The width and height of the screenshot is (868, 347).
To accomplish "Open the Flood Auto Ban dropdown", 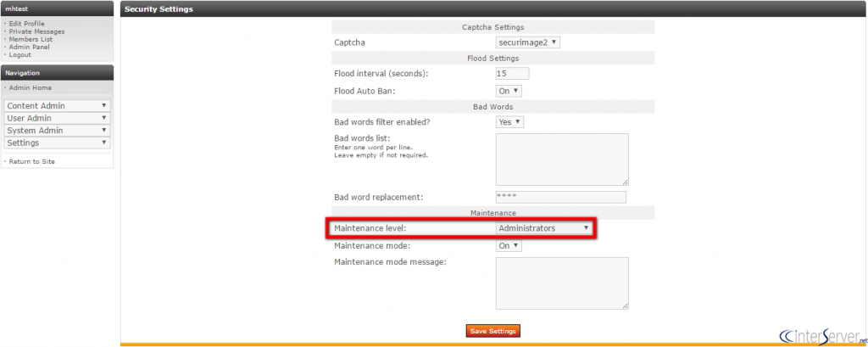I will (x=509, y=91).
